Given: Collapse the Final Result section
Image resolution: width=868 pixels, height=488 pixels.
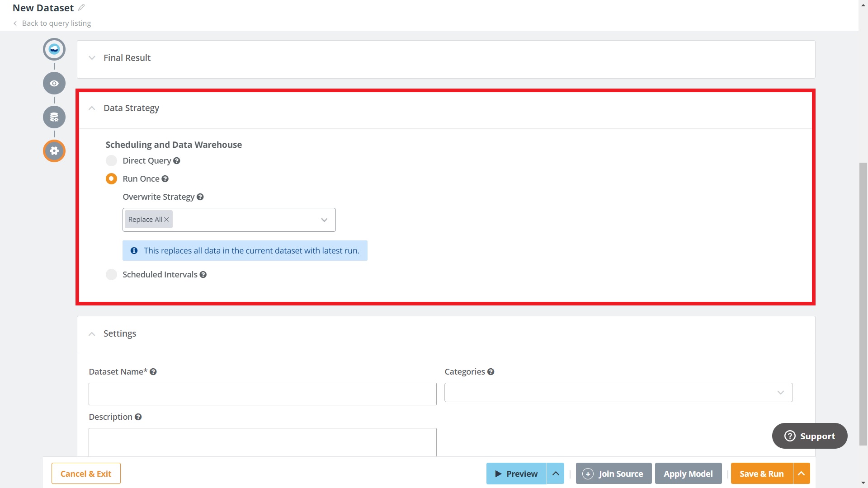Looking at the screenshot, I should click(x=91, y=58).
